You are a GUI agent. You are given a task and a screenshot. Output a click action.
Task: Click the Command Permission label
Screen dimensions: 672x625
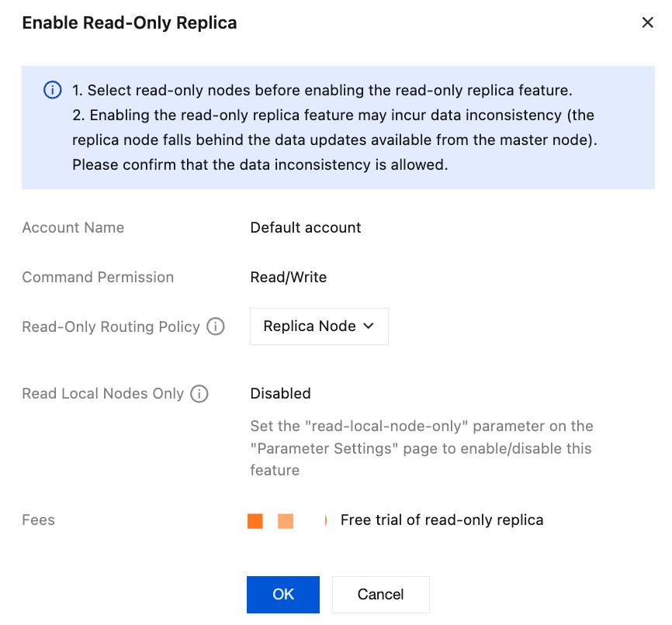coord(98,278)
